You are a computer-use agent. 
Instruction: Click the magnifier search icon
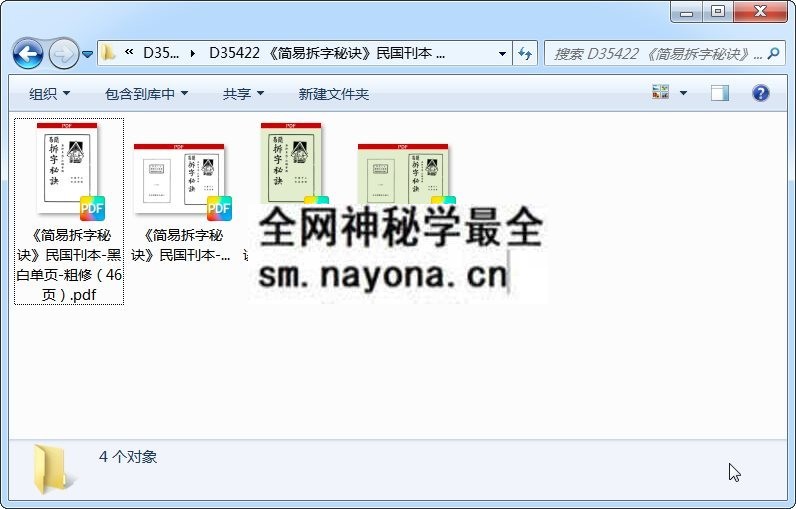tap(774, 53)
